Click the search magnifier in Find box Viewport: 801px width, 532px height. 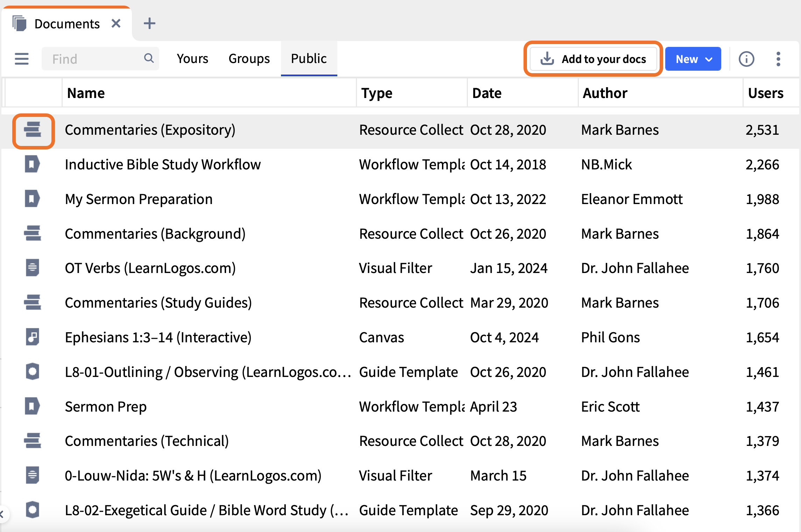(x=149, y=58)
